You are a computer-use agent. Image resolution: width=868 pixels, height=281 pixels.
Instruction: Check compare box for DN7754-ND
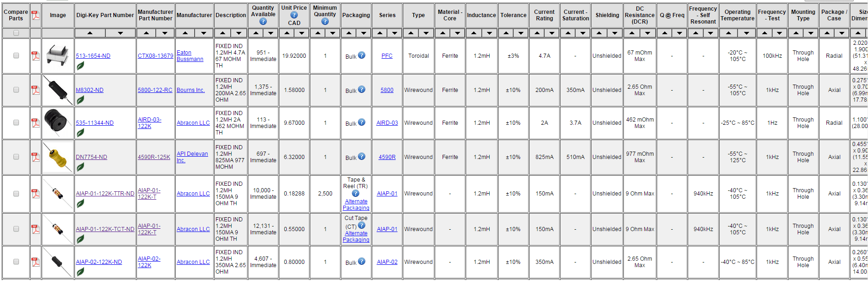pos(16,157)
